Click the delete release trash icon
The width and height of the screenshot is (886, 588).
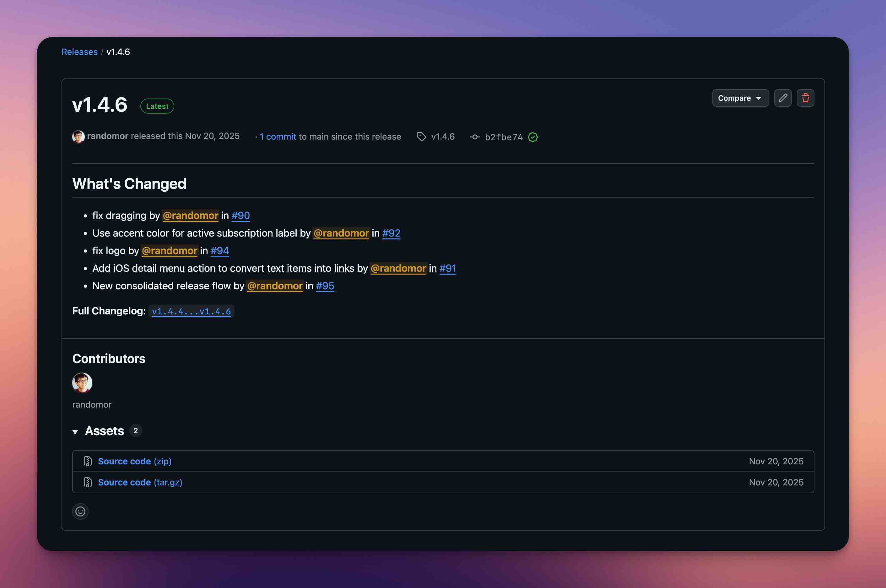[x=806, y=98]
